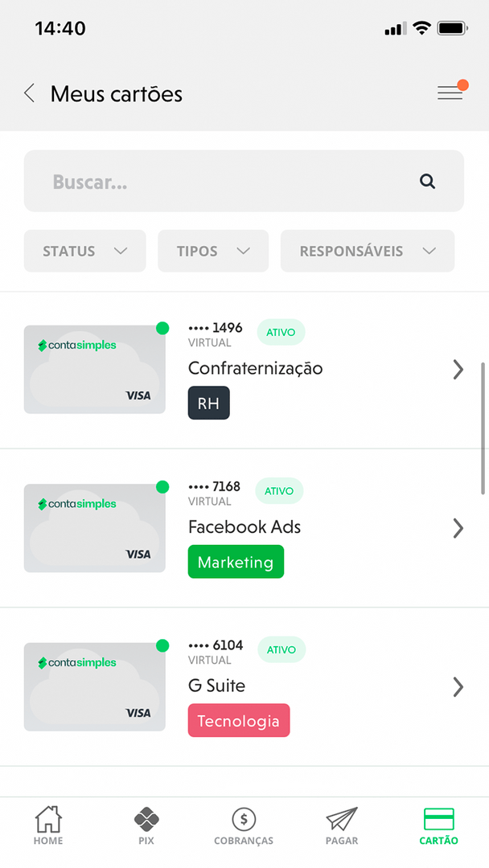Click the ATIVO badge on card 7168
The image size is (489, 868).
279,490
